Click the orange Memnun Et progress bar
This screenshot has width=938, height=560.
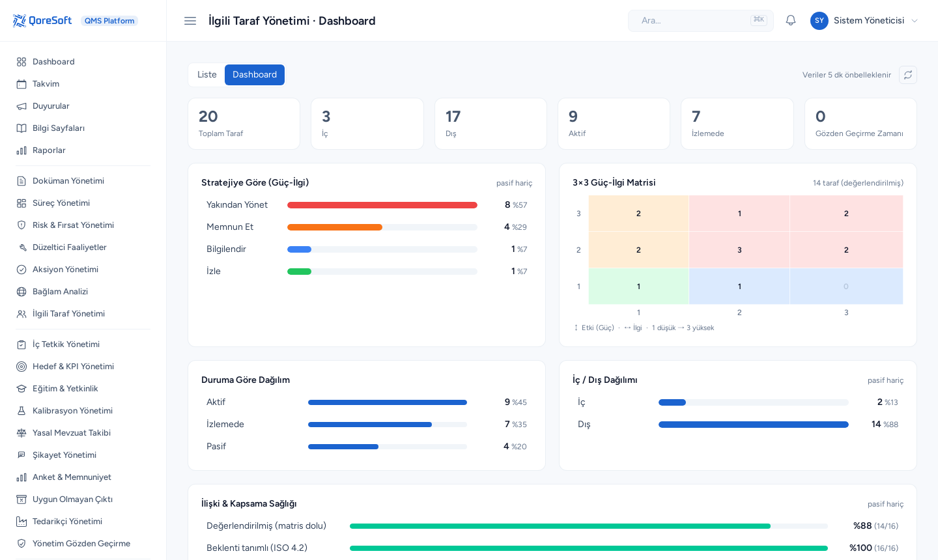pyautogui.click(x=335, y=227)
